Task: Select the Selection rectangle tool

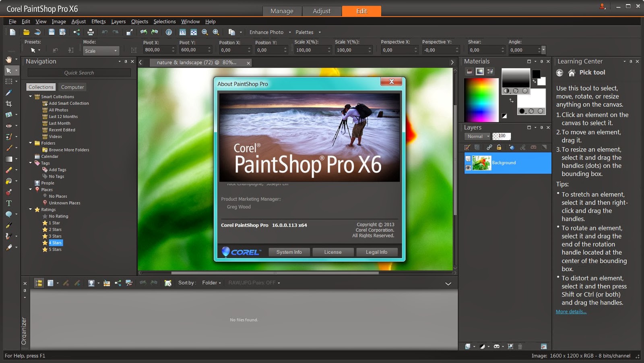Action: click(9, 81)
